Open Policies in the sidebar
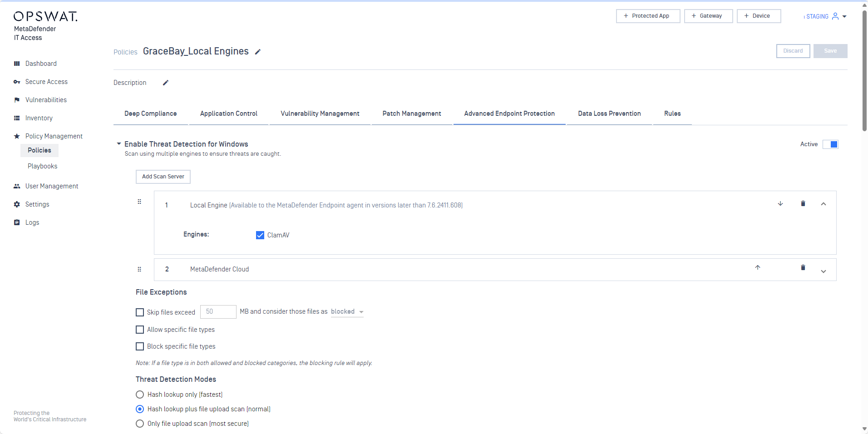This screenshot has width=868, height=434. [39, 150]
